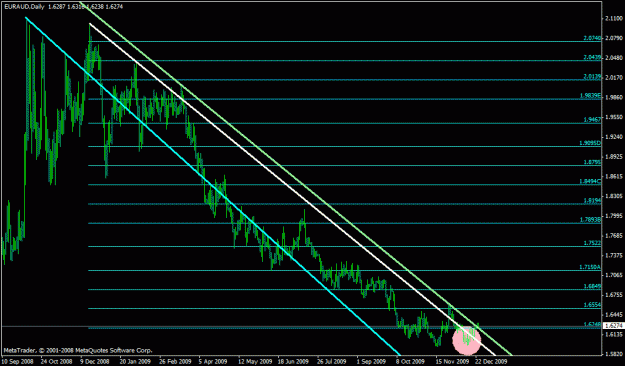The width and height of the screenshot is (625, 366).
Task: Click the 1.9240 price axis label
Action: point(614,137)
